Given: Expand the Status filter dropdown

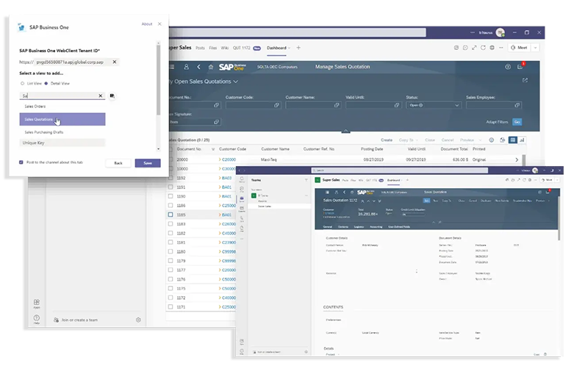Looking at the screenshot, I should [457, 105].
